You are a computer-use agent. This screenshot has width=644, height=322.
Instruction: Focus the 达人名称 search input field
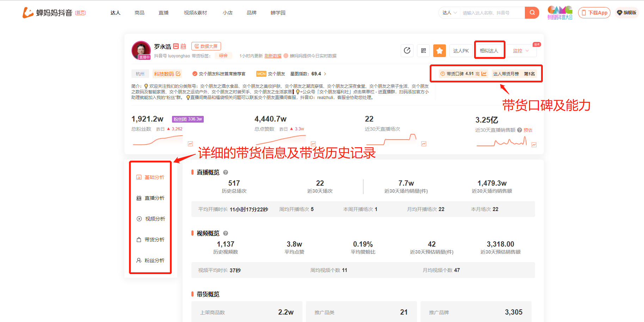click(492, 13)
